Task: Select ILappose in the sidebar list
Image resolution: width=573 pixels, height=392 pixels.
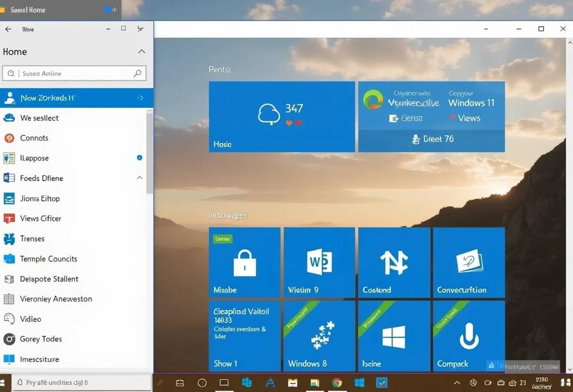Action: click(73, 158)
